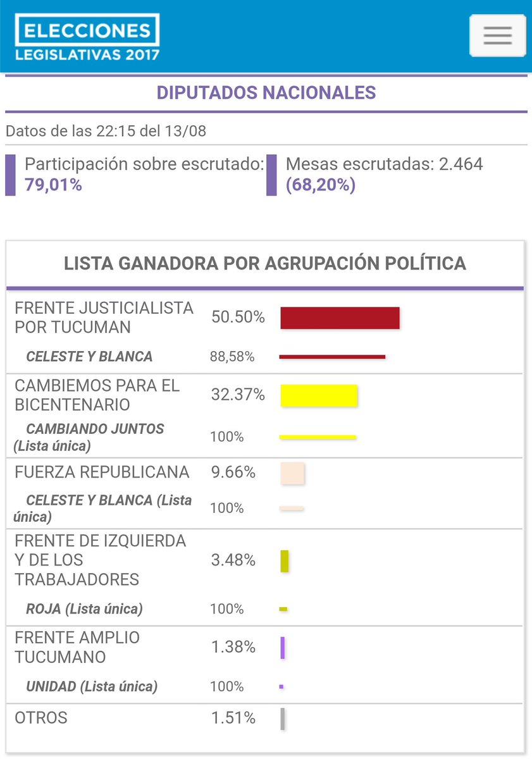The width and height of the screenshot is (532, 759).
Task: Click Cambiando Juntos lista única label
Action: click(x=89, y=437)
